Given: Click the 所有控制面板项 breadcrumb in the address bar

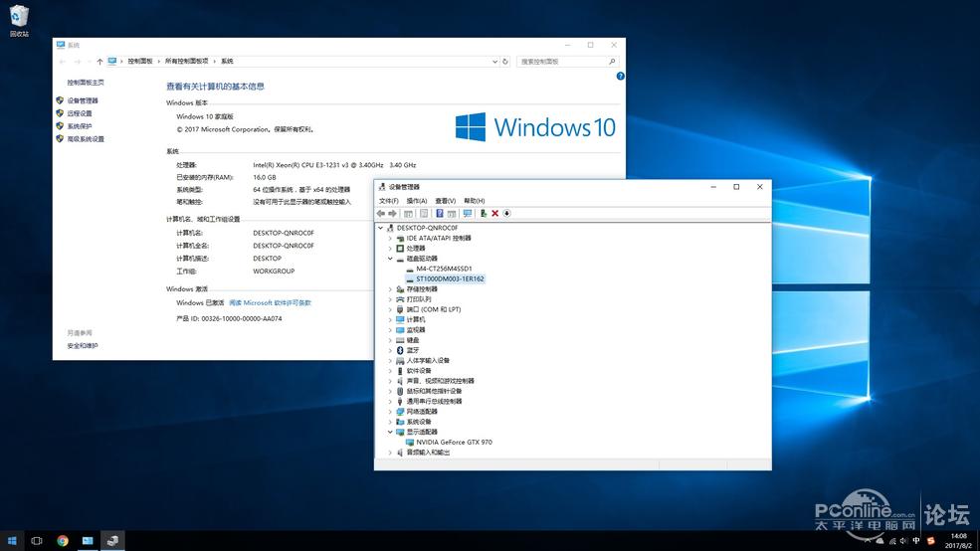Looking at the screenshot, I should click(187, 62).
